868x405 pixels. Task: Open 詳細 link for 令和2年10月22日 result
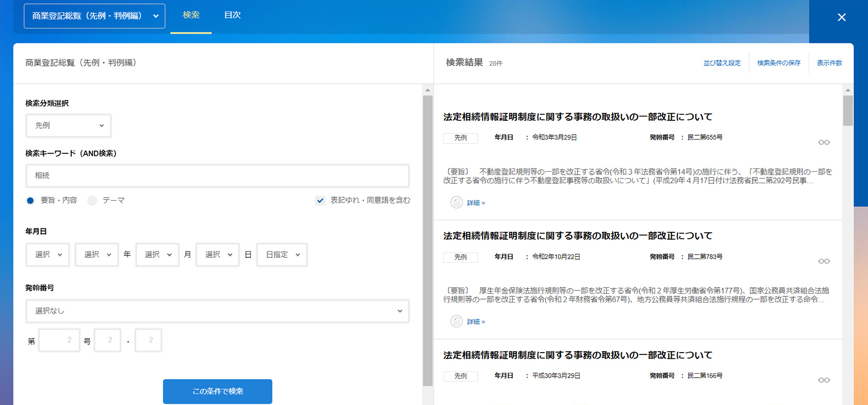coord(476,322)
